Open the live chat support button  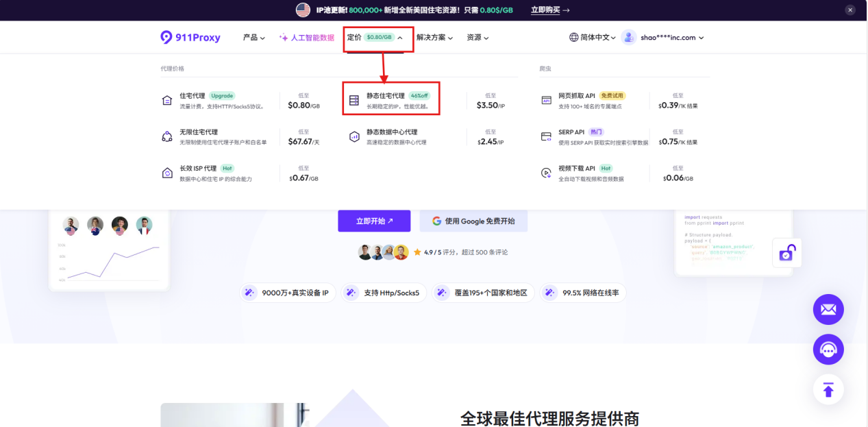(x=828, y=350)
